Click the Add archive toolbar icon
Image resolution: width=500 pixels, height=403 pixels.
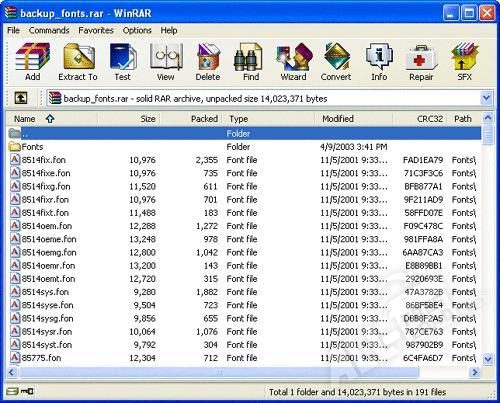33,62
